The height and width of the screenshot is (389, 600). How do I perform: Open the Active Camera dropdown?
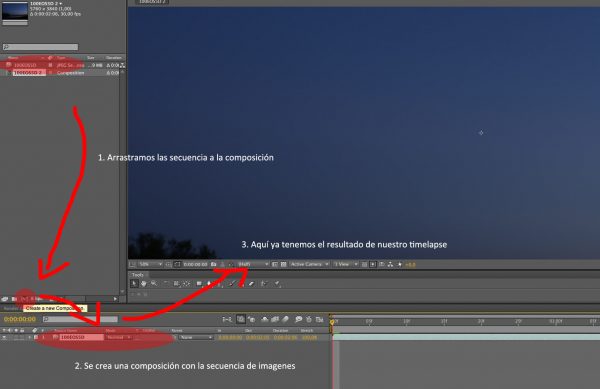point(309,264)
